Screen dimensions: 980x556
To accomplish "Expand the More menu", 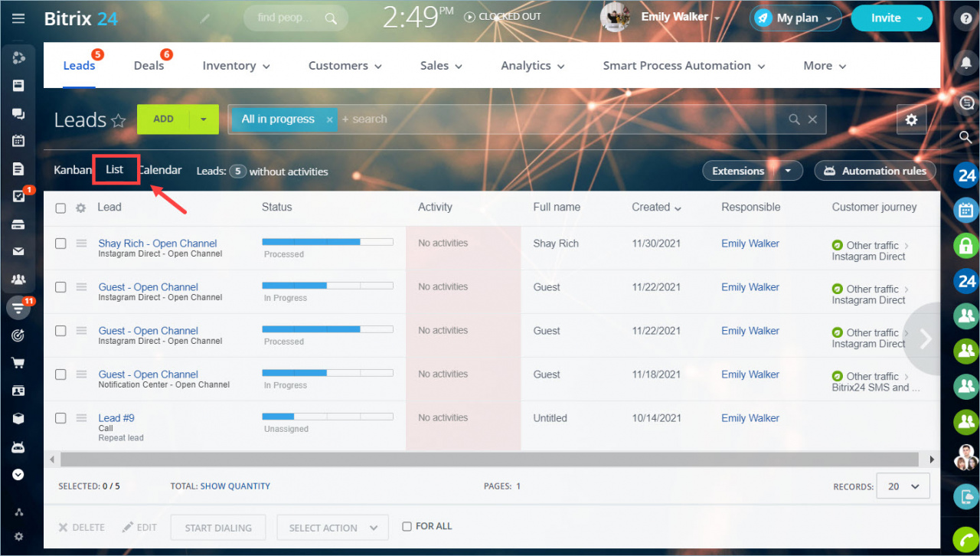I will (x=825, y=66).
